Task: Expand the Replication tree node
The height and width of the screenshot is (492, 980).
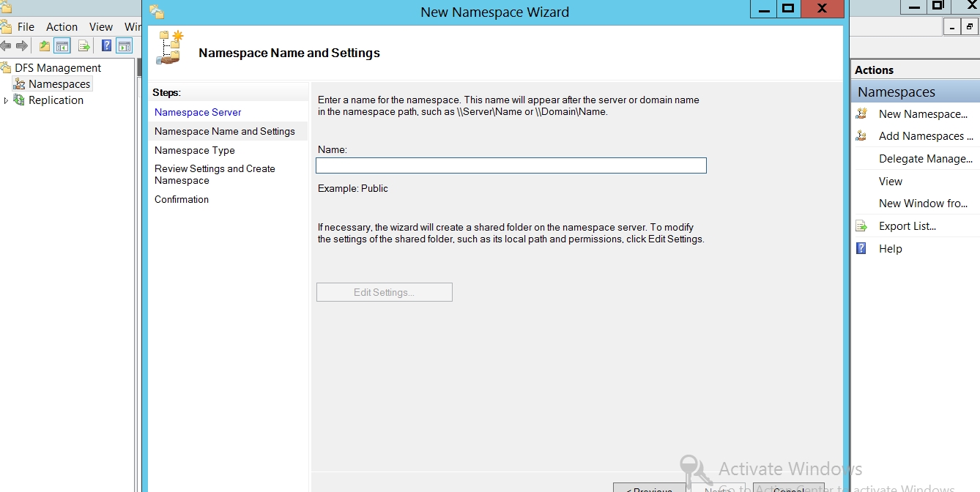Action: 7,100
